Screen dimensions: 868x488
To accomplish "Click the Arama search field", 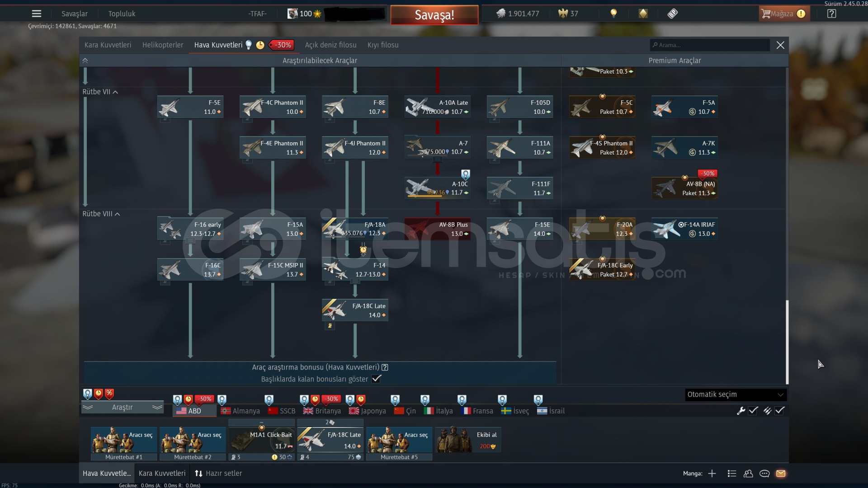I will click(x=710, y=45).
